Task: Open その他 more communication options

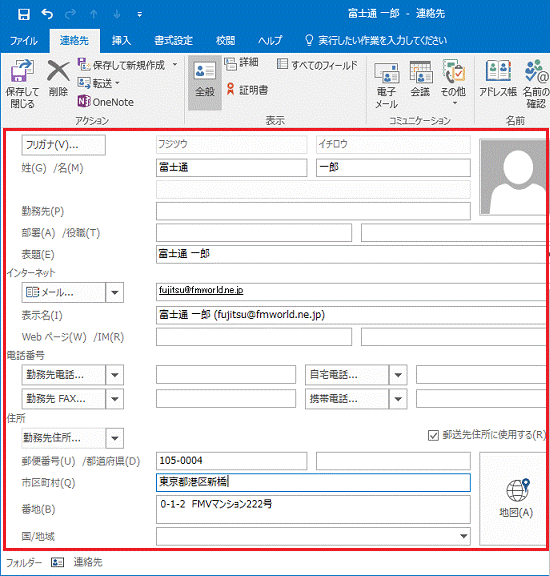Action: (x=454, y=83)
